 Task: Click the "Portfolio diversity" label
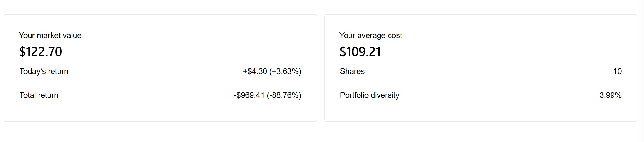[370, 95]
